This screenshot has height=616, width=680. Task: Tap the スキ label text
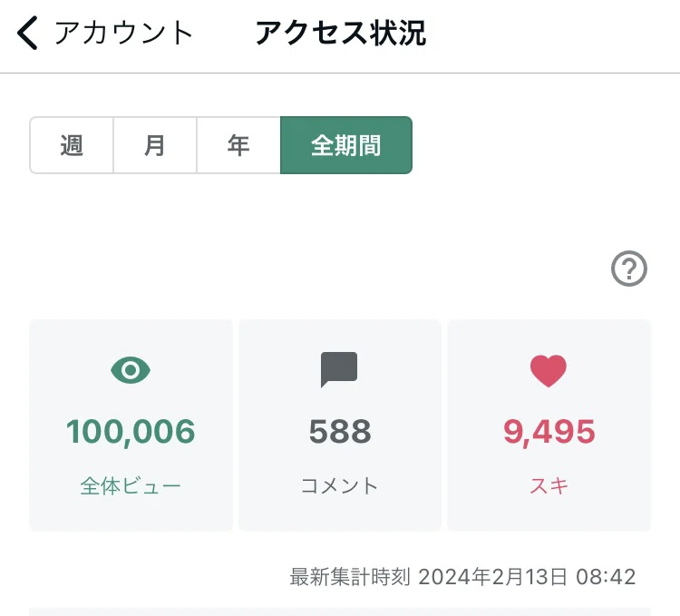(549, 486)
